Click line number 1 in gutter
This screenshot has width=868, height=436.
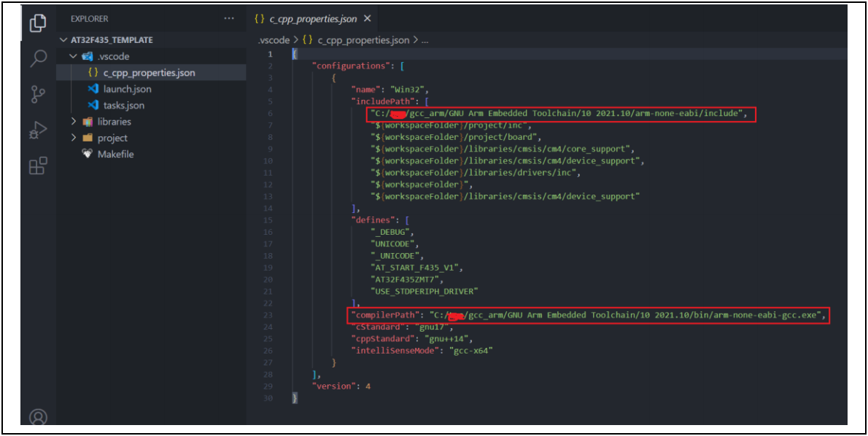(x=270, y=54)
